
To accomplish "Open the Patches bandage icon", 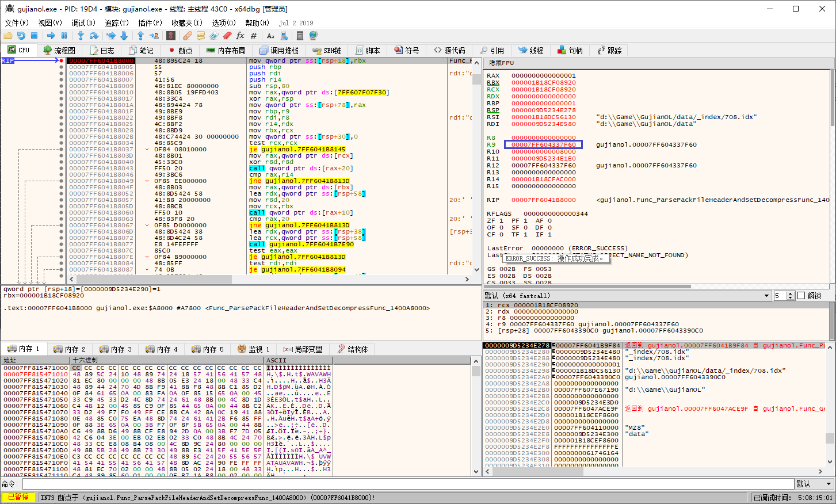I will coord(188,36).
